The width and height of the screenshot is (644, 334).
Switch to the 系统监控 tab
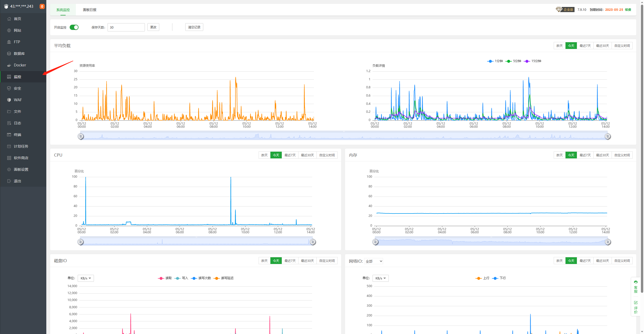click(x=63, y=10)
